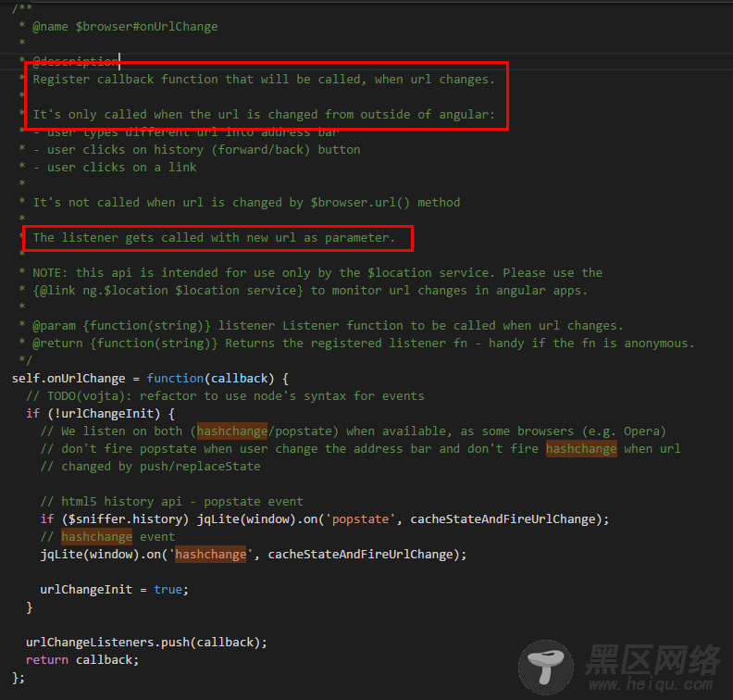
Task: Click '$sniffer.history' in the if condition
Action: 125,519
